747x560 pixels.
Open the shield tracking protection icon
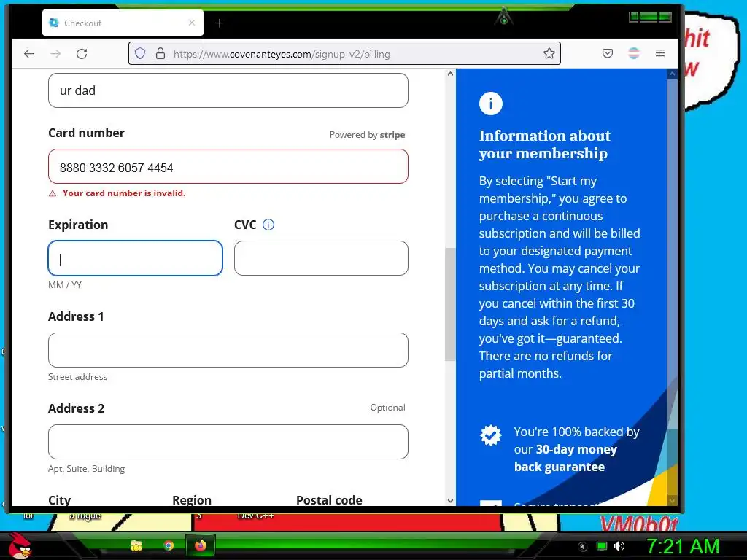[x=140, y=53]
